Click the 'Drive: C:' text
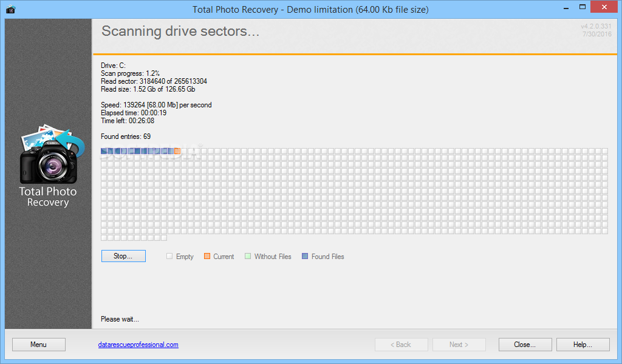The image size is (622, 364). [113, 66]
